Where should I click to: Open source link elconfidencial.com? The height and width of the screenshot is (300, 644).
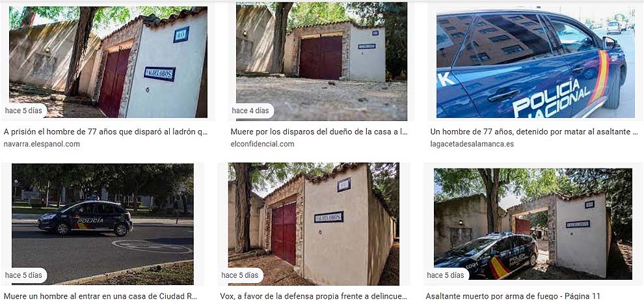click(x=262, y=144)
